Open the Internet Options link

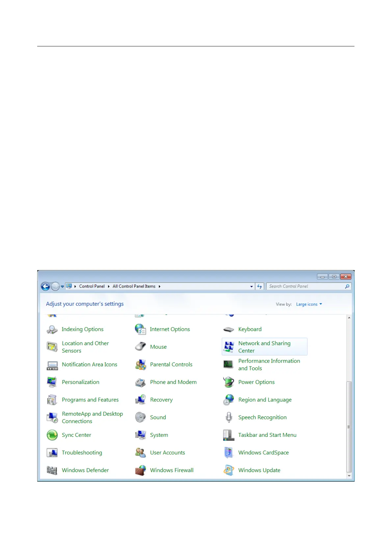point(170,329)
